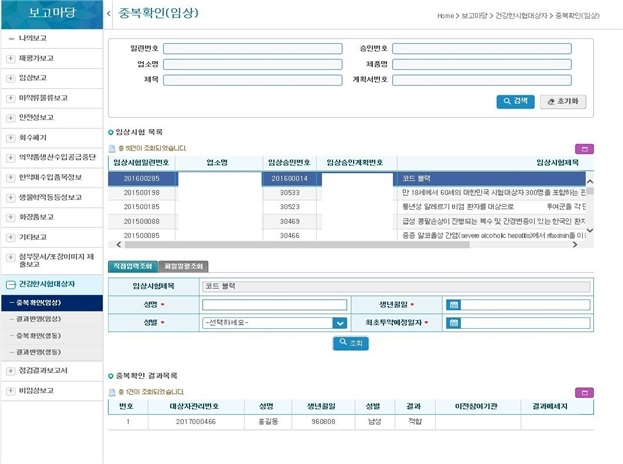Expand the 안전성보고 menu
This screenshot has height=464, width=623.
click(x=11, y=118)
